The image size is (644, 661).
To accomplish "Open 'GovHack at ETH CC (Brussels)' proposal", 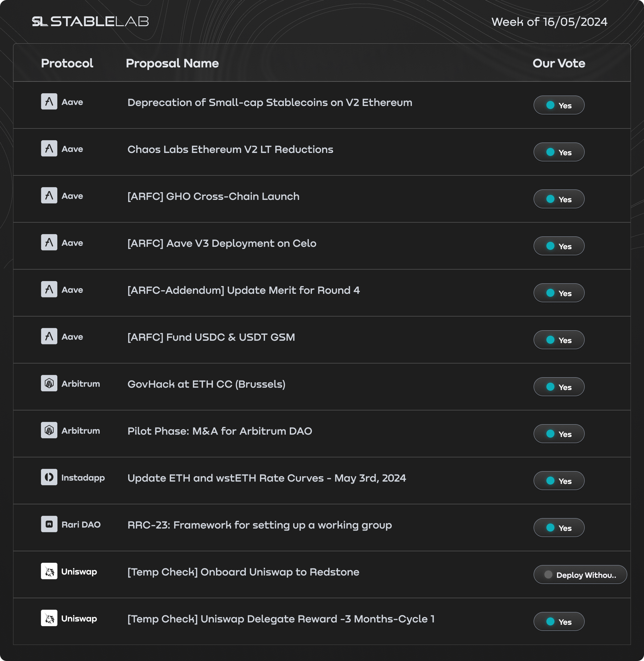I will coord(206,384).
